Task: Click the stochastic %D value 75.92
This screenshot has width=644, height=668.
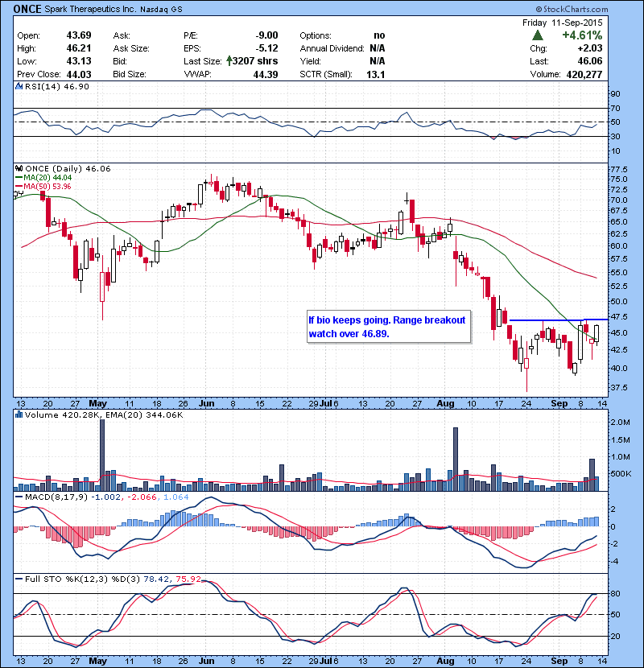Action: (x=188, y=579)
